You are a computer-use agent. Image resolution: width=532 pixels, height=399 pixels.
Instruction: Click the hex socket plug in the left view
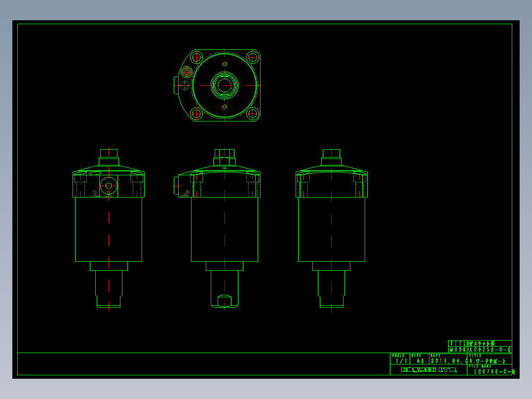tap(109, 186)
